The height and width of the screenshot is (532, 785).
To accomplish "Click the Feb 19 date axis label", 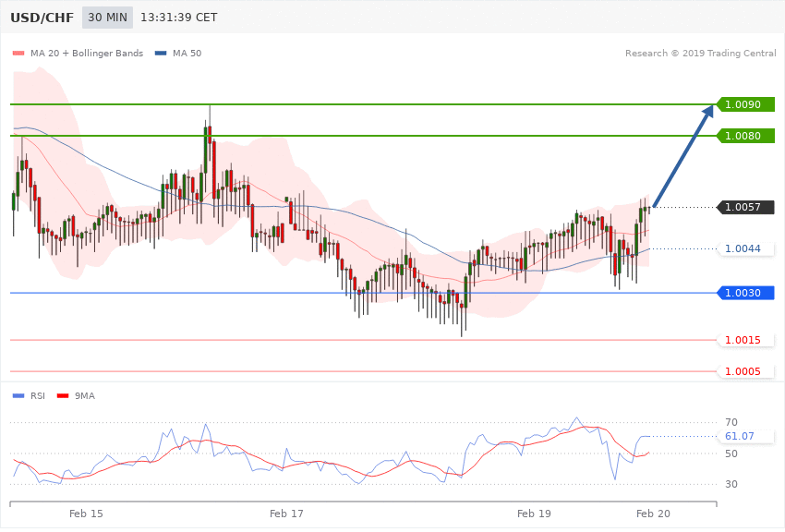I will point(534,514).
